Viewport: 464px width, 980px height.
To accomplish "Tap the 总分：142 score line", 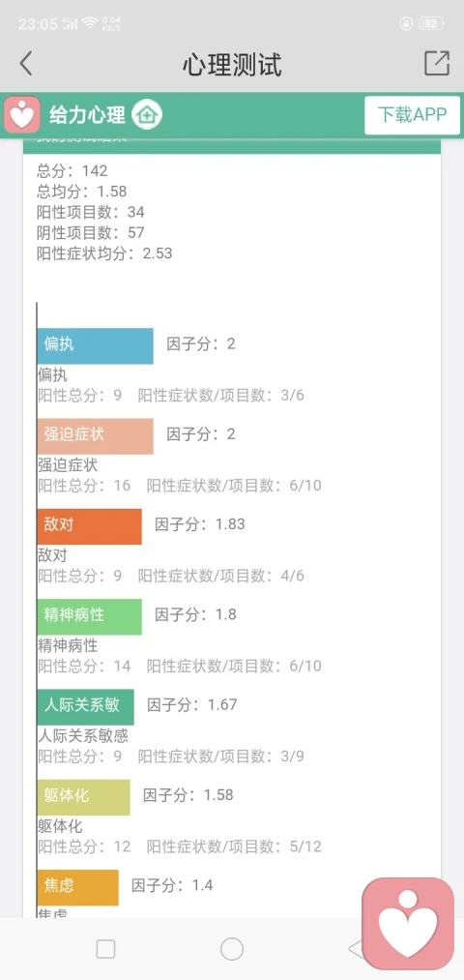I will 72,170.
